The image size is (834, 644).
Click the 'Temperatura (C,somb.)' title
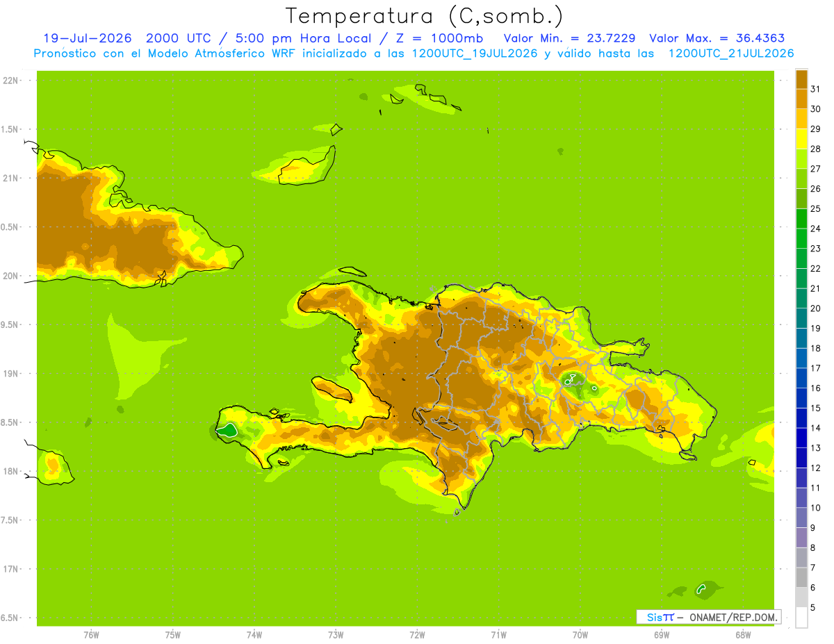(425, 16)
